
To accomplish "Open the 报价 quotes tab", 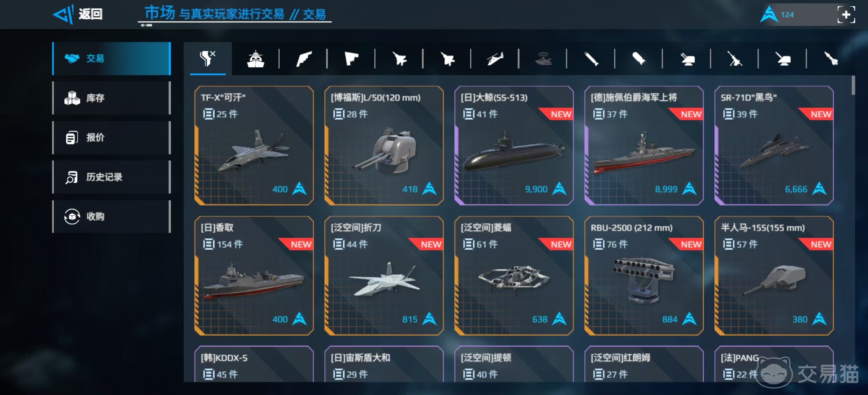I will 112,137.
